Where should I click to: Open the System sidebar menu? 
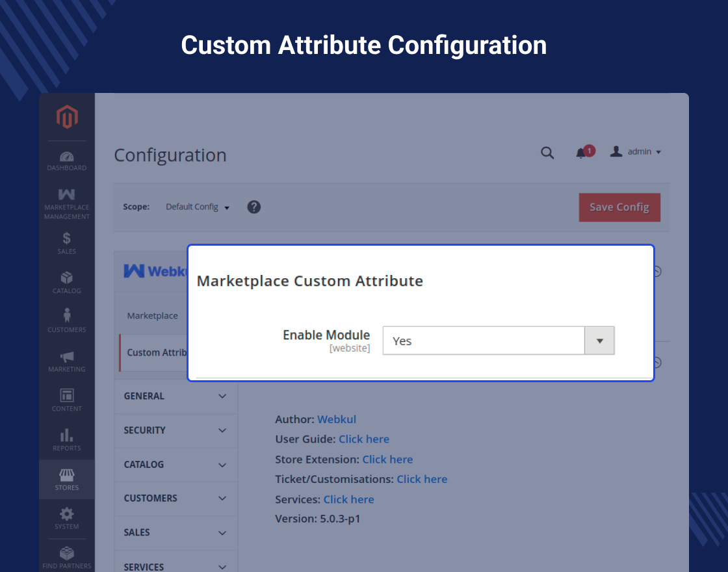tap(67, 519)
